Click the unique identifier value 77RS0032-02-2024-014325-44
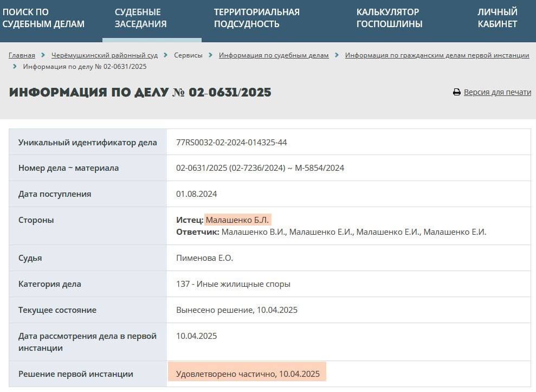Image resolution: width=536 pixels, height=392 pixels. [231, 143]
